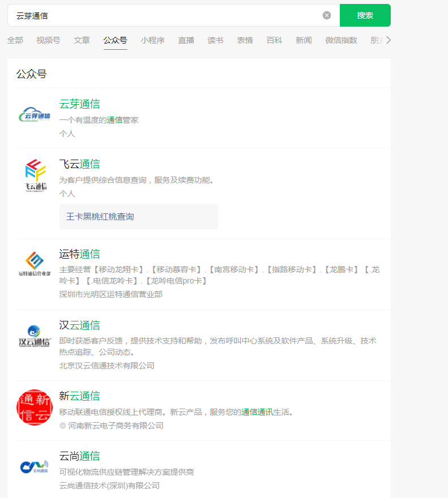Open the 云尚通信 account title
The height and width of the screenshot is (498, 448).
click(79, 456)
